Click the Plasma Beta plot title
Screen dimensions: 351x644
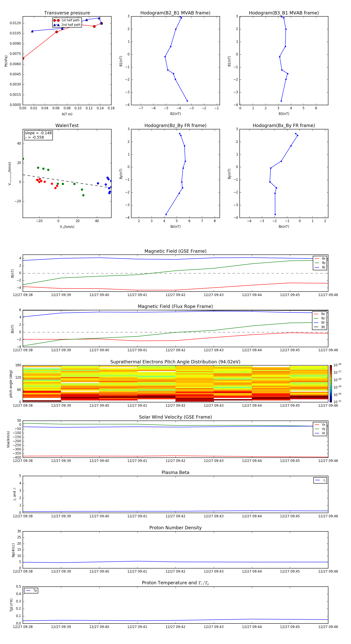point(175,472)
